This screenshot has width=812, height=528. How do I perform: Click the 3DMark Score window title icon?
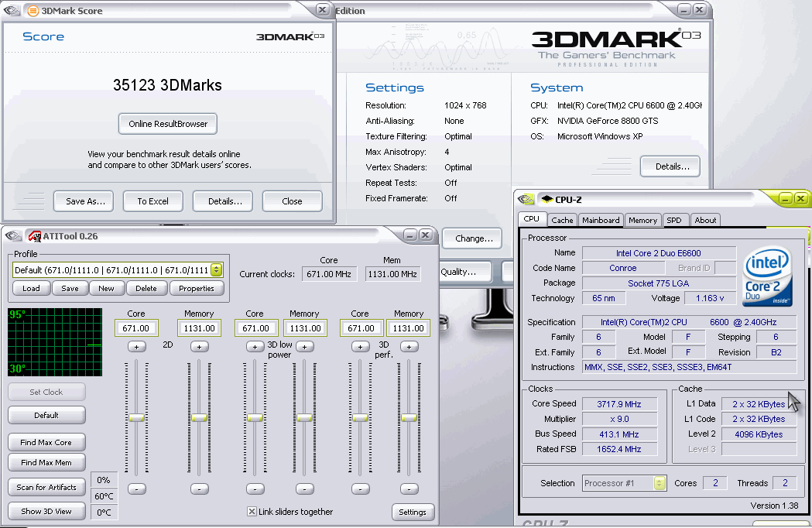pos(33,10)
